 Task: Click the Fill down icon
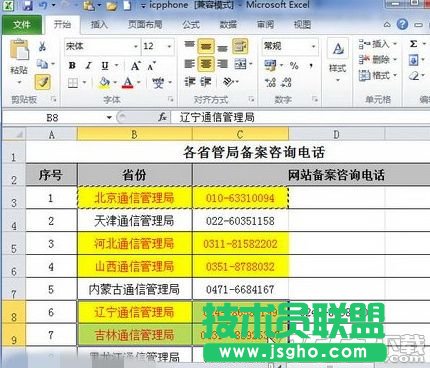(x=413, y=60)
